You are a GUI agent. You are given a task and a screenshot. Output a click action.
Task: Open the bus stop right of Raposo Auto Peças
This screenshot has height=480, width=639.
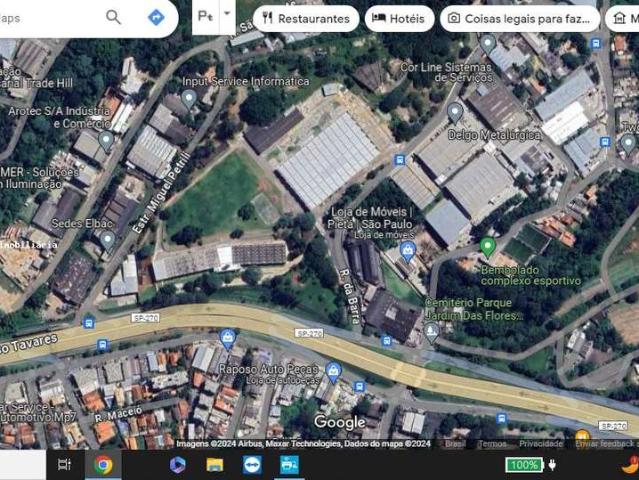click(359, 386)
